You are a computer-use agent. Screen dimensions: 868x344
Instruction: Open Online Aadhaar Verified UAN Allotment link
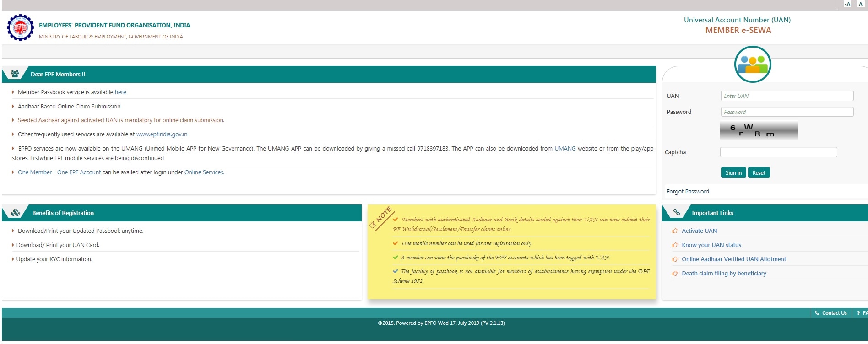click(733, 259)
